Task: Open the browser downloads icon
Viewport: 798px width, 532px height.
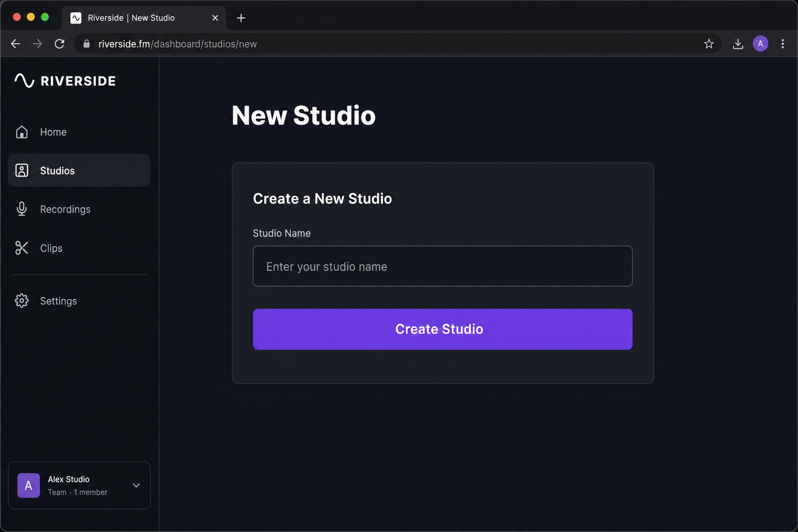Action: click(x=738, y=44)
